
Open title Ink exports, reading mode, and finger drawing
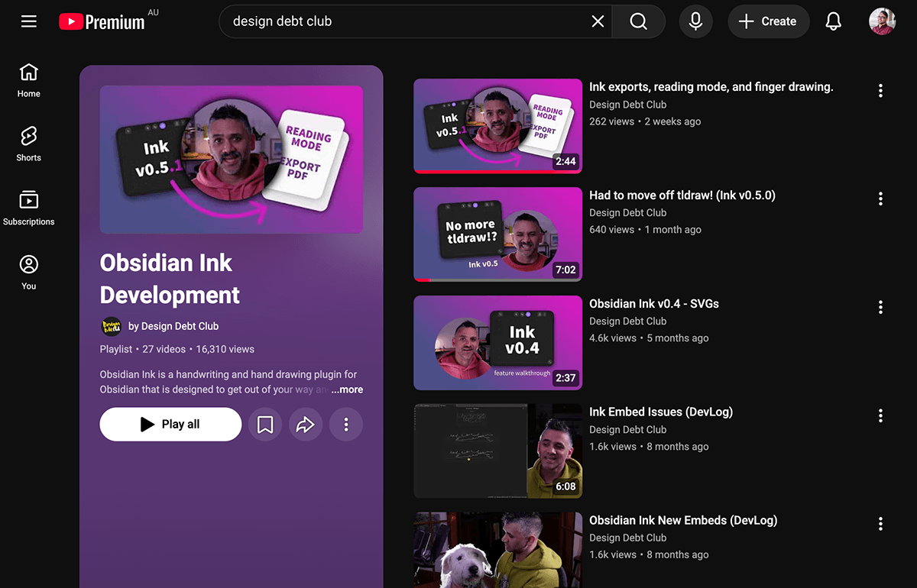[x=711, y=87]
